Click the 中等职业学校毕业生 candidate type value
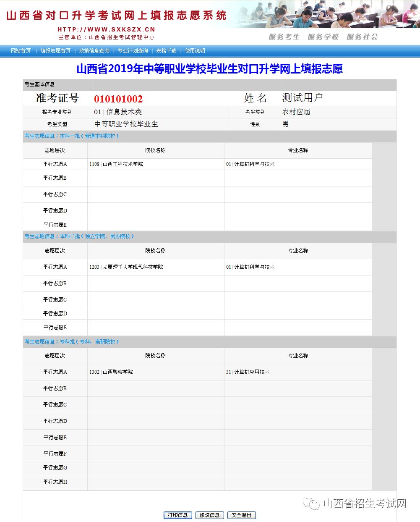Image resolution: width=420 pixels, height=522 pixels. [x=126, y=124]
